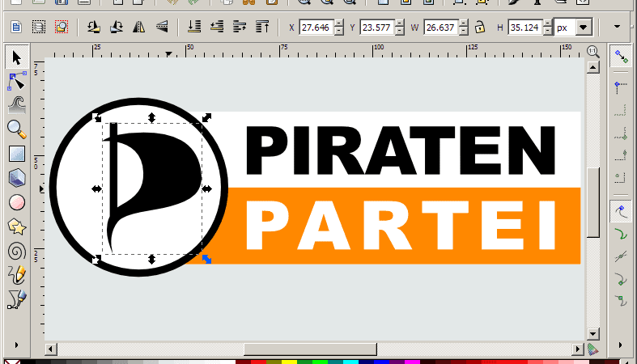Toggle snap bounding box corners group
Image resolution: width=637 pixels, height=364 pixels.
pyautogui.click(x=621, y=86)
